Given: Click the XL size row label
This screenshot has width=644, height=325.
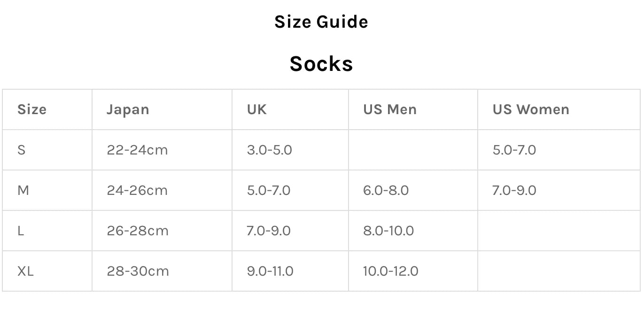Looking at the screenshot, I should (x=25, y=271).
